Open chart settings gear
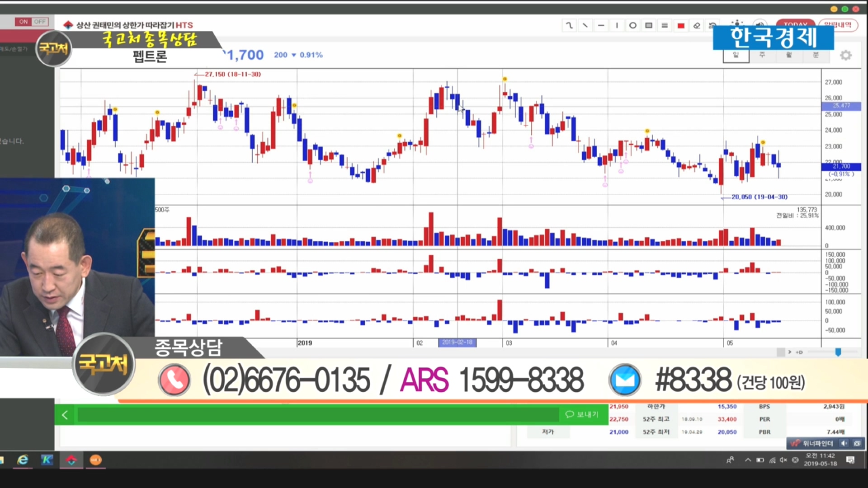This screenshot has height=488, width=868. [845, 55]
